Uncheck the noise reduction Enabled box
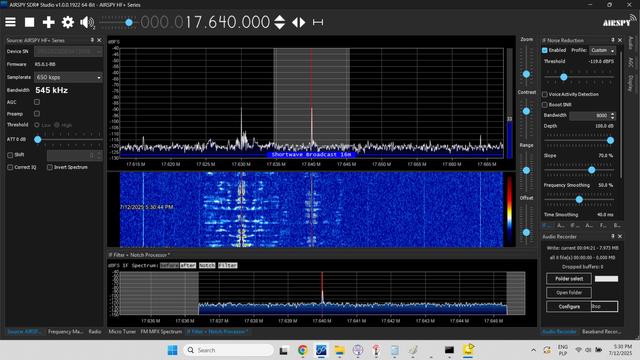640x360 pixels. point(545,50)
